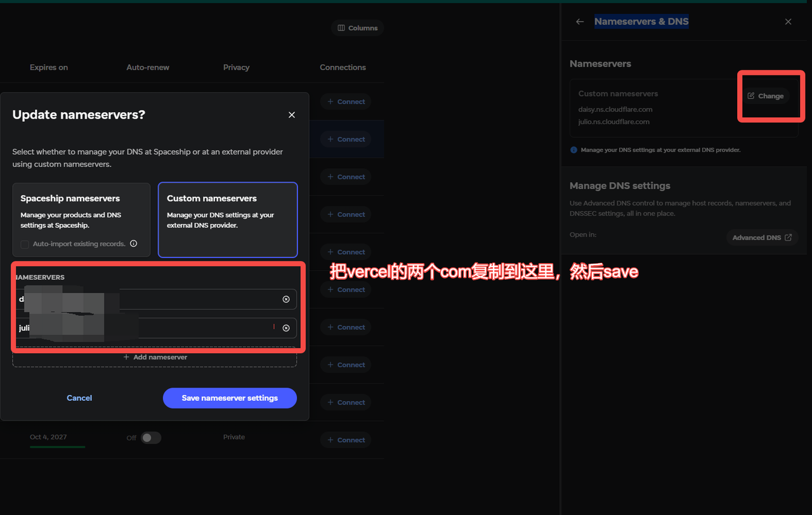The image size is (812, 515).
Task: Toggle the Auto-renew Off switch
Action: tap(150, 438)
